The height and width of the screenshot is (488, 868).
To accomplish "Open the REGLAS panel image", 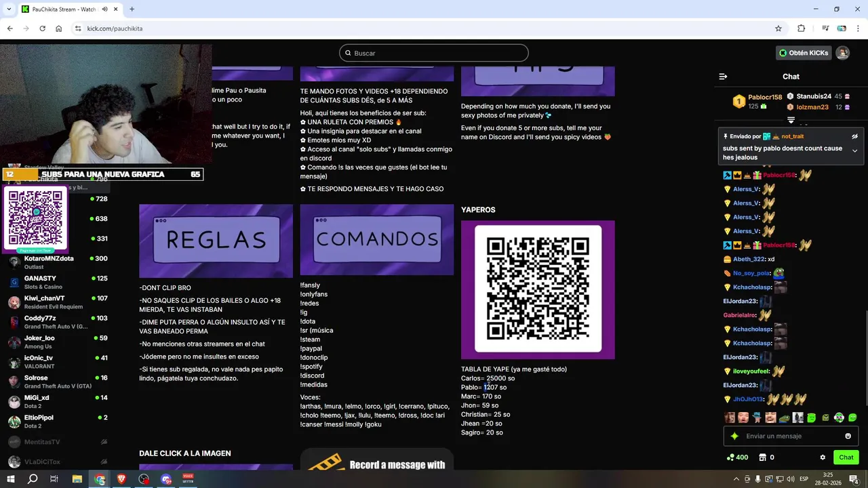I will pos(216,240).
